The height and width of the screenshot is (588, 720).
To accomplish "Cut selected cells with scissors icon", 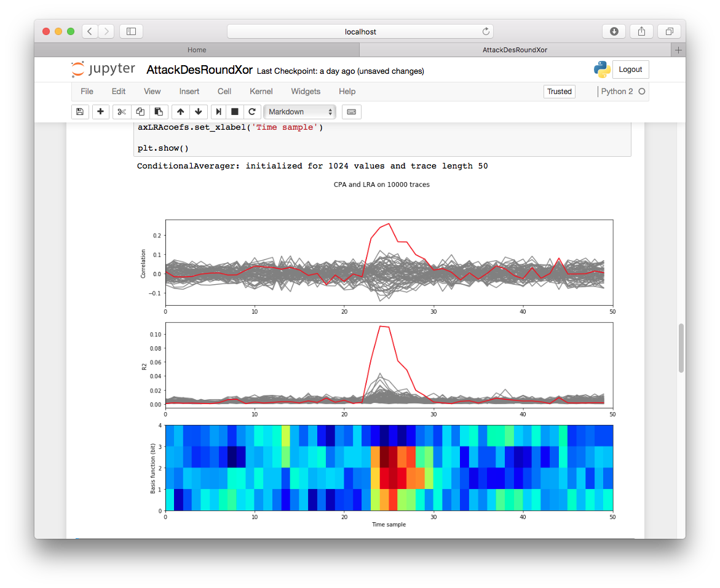I will 122,112.
